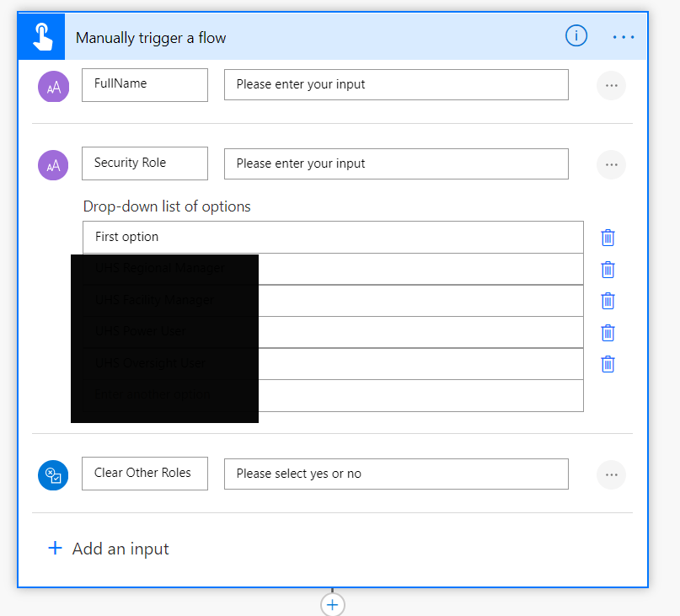Click the Clear Other Roles yes/no icon

point(53,474)
